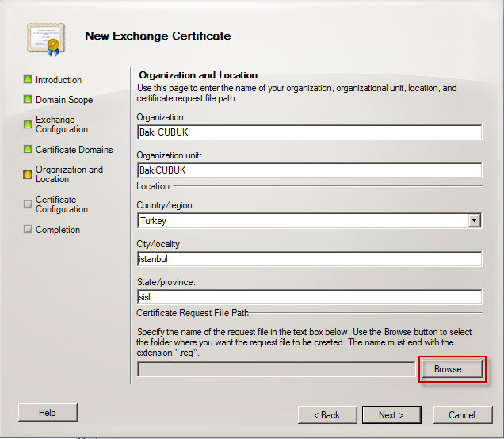The image size is (504, 439).
Task: Go to the Completion step label
Action: pos(58,230)
